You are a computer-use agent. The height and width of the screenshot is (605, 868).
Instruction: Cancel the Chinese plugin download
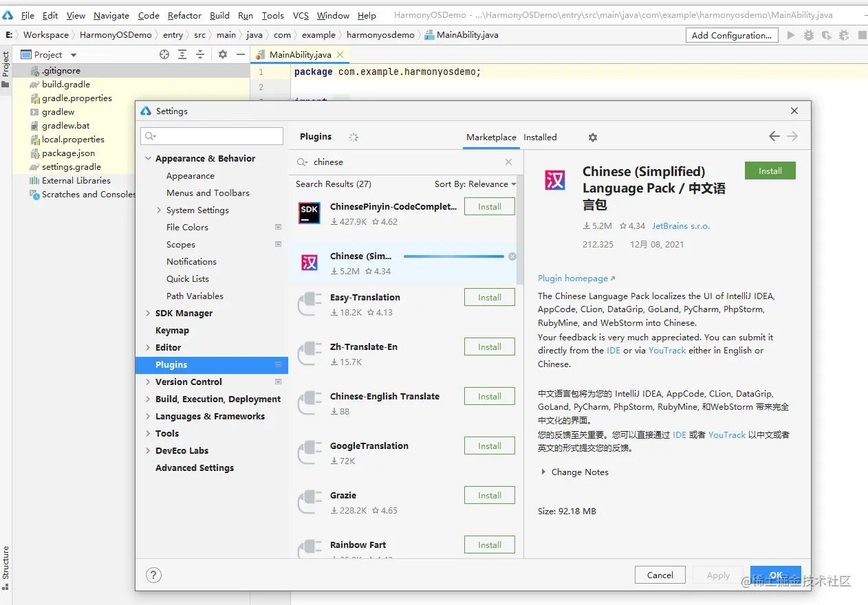click(512, 256)
